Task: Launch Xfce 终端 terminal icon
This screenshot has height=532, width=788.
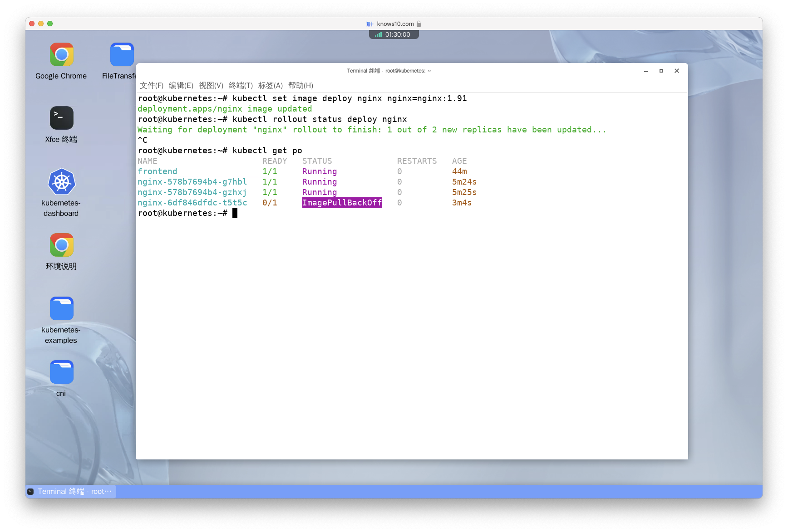Action: click(x=61, y=118)
